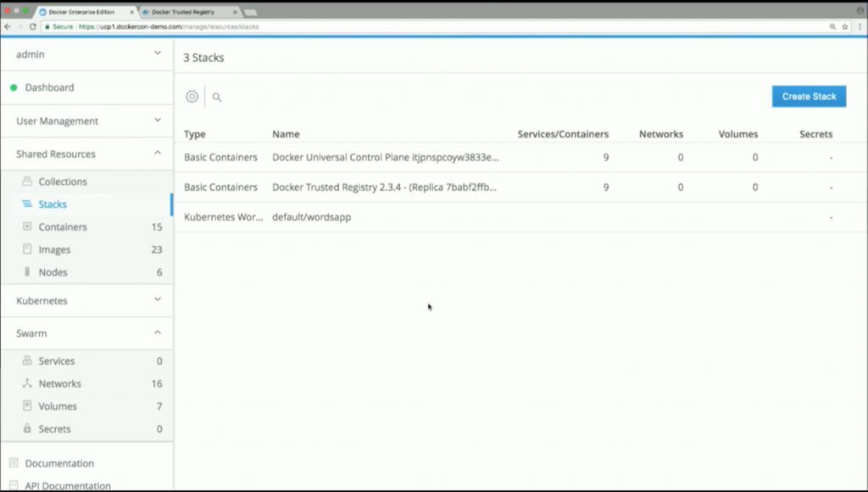This screenshot has width=868, height=492.
Task: Open Networks under Swarm
Action: [x=60, y=384]
